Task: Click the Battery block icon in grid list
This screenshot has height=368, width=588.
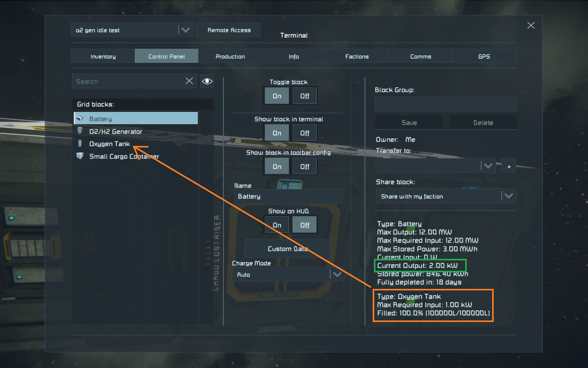Action: point(80,118)
